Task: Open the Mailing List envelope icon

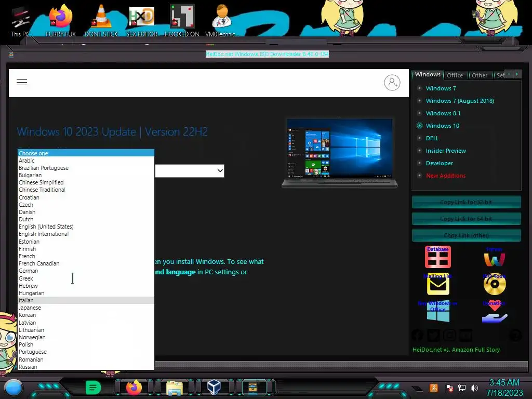Action: point(438,284)
